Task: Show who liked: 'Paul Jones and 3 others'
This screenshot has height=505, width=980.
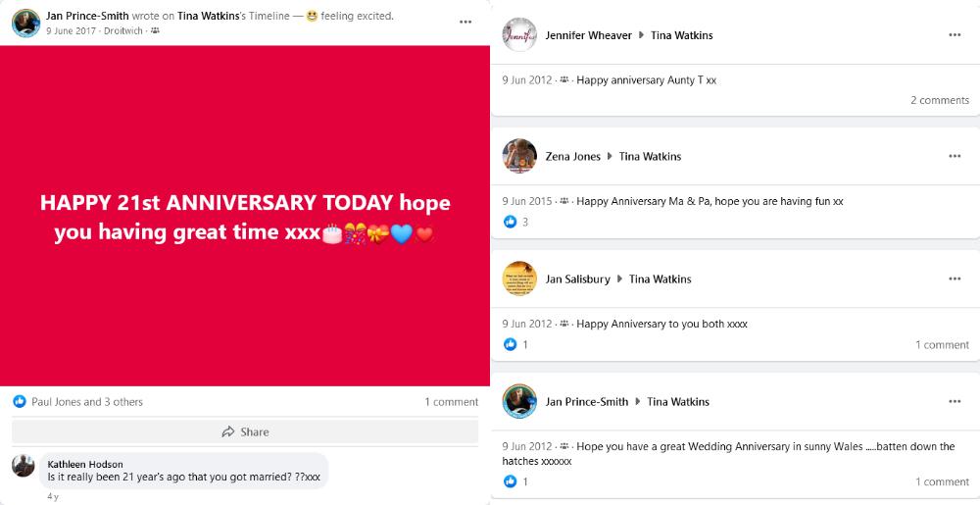Action: click(x=87, y=402)
